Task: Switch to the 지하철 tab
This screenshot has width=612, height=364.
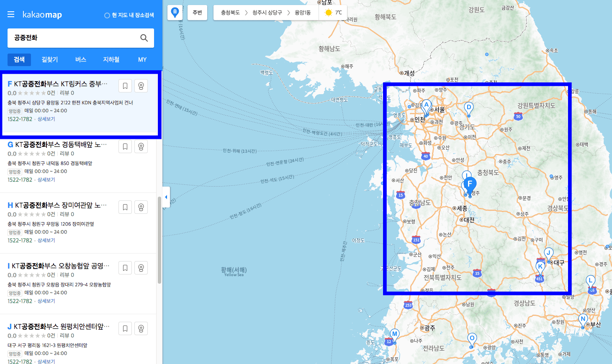Action: click(x=111, y=59)
